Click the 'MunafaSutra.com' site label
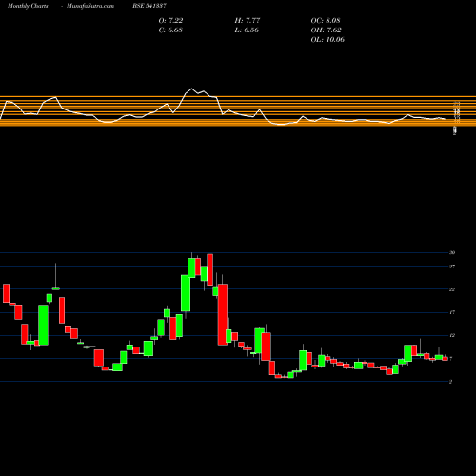The image size is (476, 476). click(90, 6)
